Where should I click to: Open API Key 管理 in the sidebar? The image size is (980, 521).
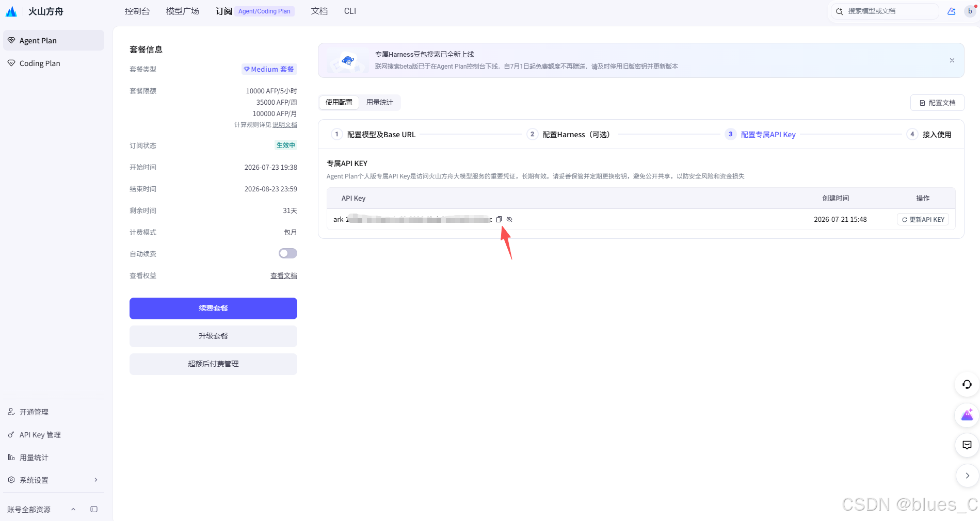click(x=54, y=434)
